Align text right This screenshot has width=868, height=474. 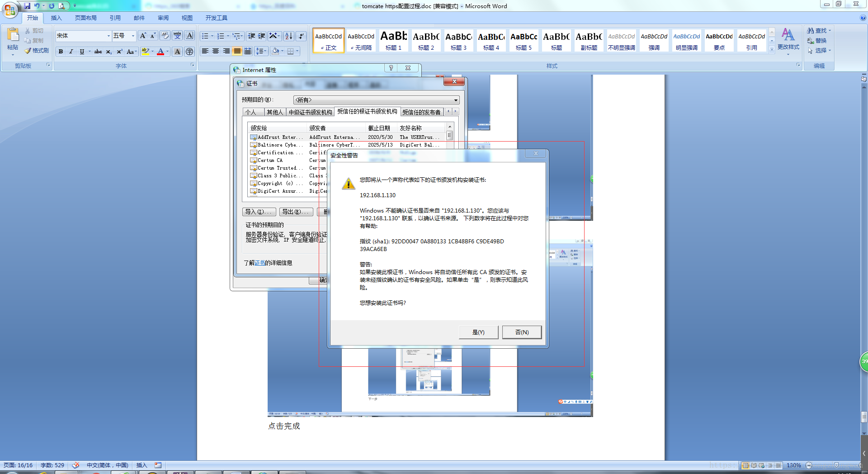(x=226, y=51)
